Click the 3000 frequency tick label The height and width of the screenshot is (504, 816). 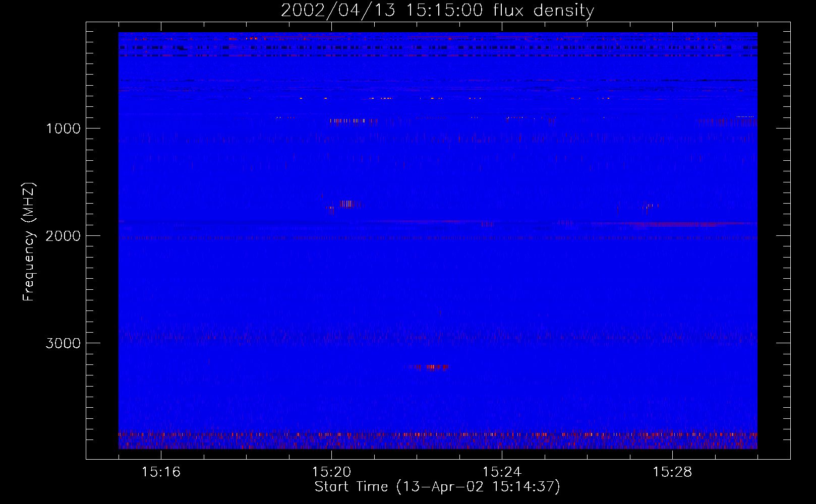[63, 343]
